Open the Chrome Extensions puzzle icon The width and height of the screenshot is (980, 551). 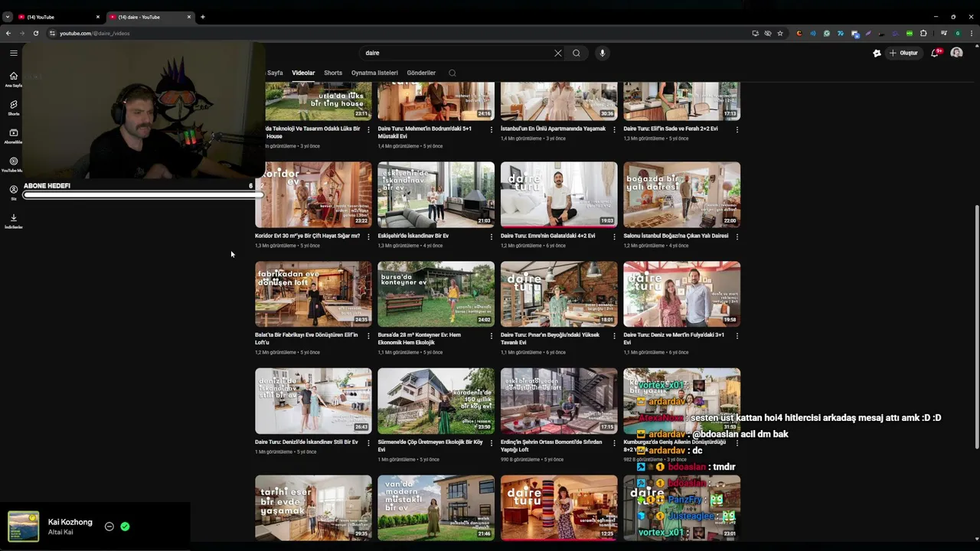[923, 33]
